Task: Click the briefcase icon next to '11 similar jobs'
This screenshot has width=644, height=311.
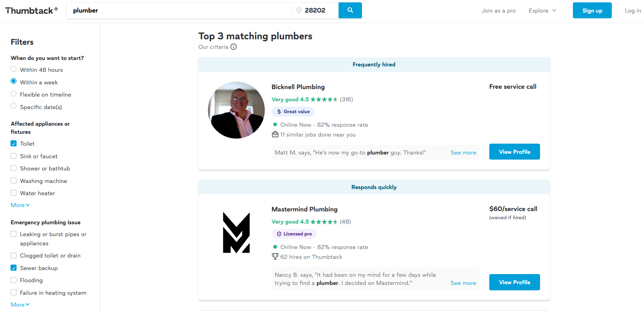Action: click(275, 134)
